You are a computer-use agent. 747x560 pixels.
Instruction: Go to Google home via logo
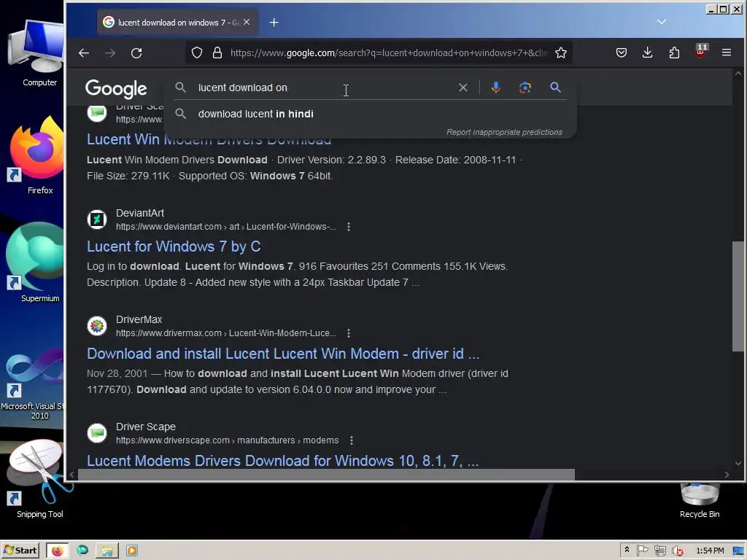point(116,88)
